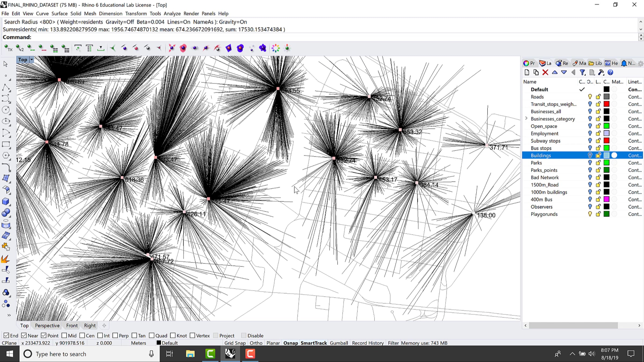This screenshot has height=362, width=644.
Task: Select the Fillet curves tool
Action: [x=6, y=167]
